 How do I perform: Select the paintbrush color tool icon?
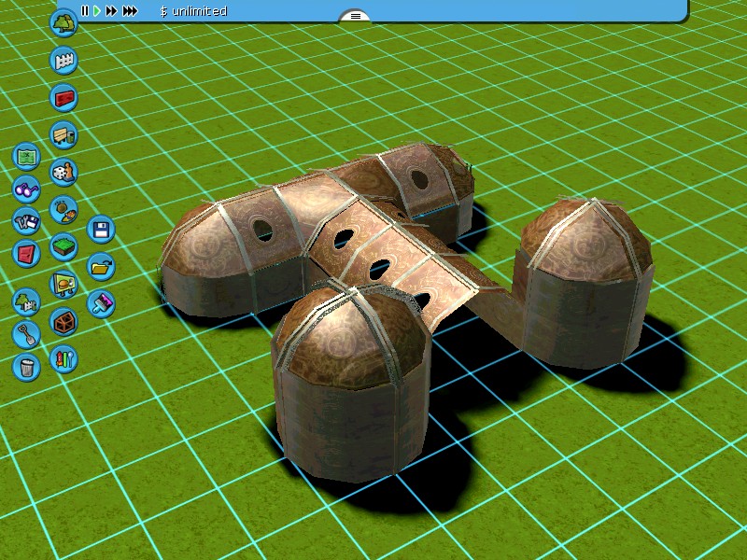(100, 303)
